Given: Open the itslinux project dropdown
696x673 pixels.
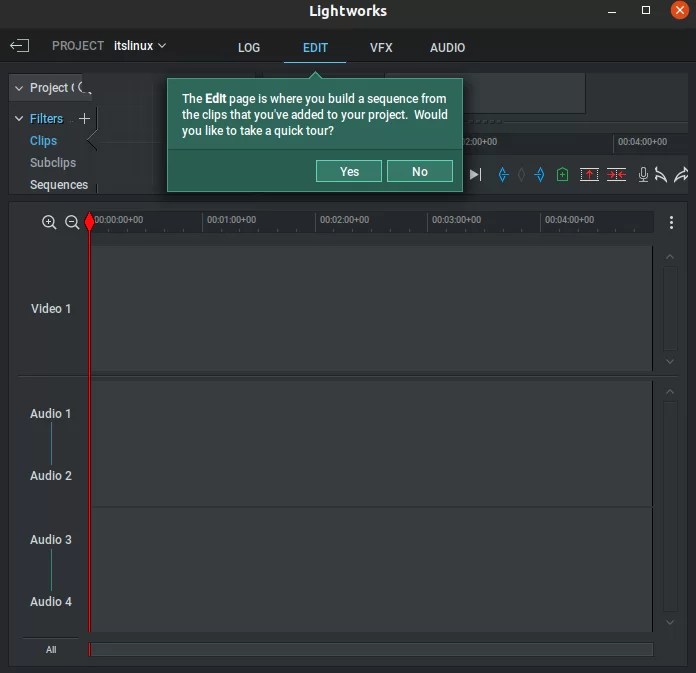Looking at the screenshot, I should 140,46.
